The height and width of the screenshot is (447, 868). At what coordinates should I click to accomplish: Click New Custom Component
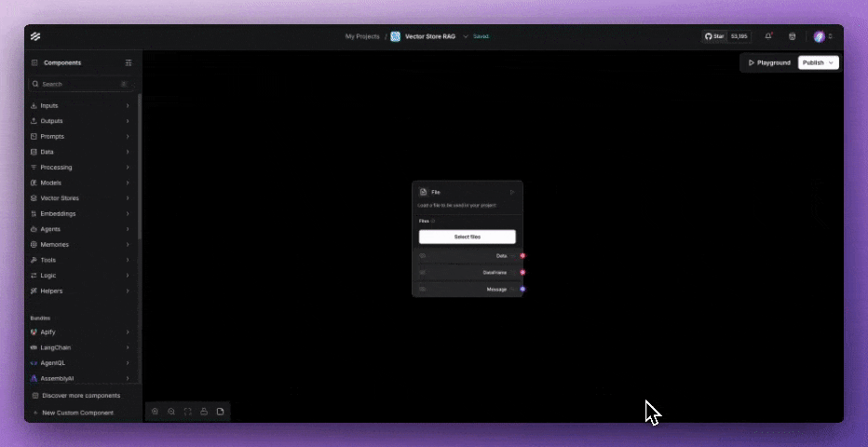77,413
